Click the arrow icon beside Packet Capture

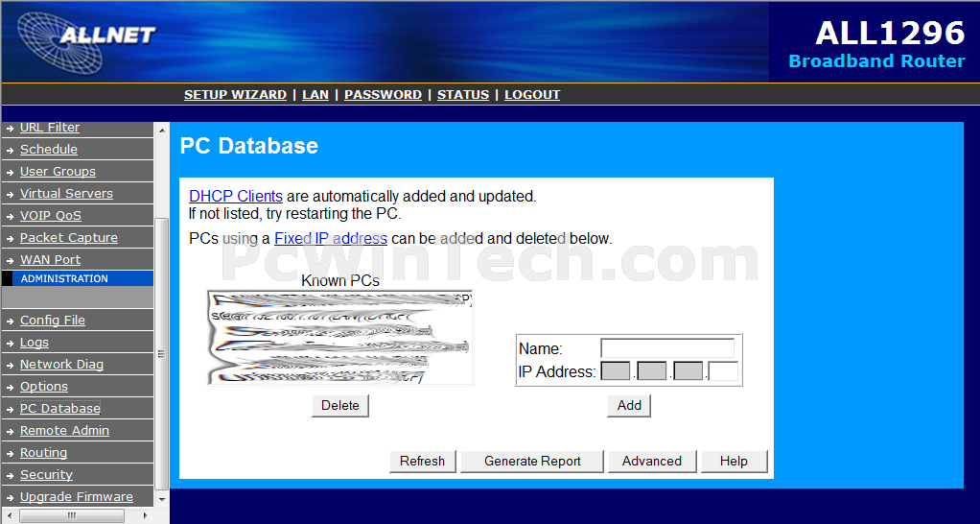tap(10, 238)
